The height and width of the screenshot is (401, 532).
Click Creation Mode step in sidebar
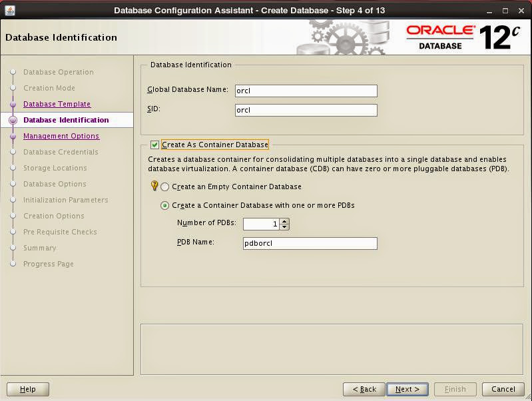49,88
